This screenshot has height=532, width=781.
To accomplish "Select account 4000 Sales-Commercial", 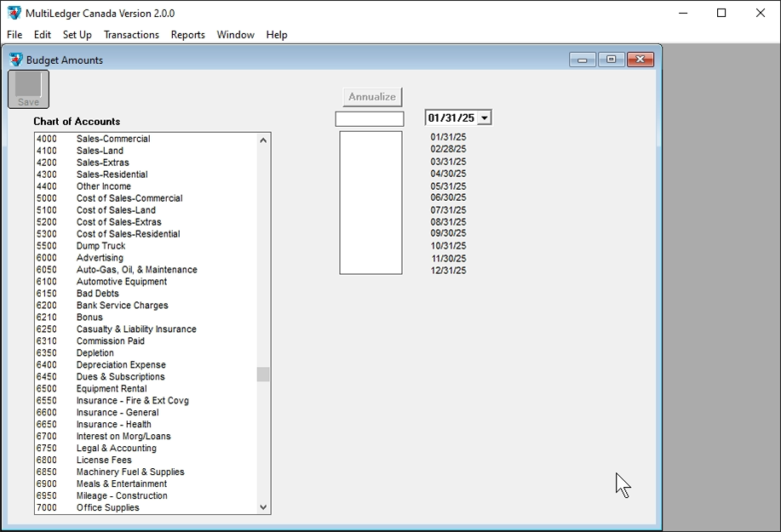I will coord(113,139).
